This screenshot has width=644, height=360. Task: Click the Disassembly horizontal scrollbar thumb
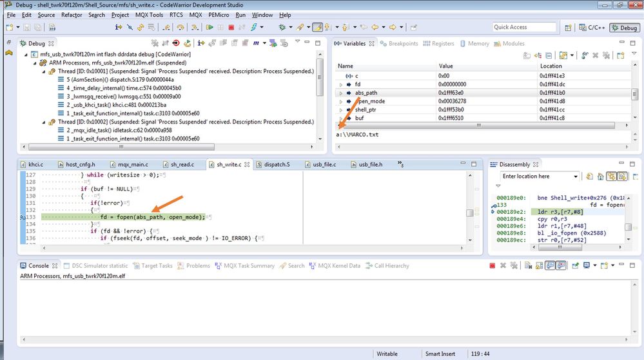coord(560,247)
